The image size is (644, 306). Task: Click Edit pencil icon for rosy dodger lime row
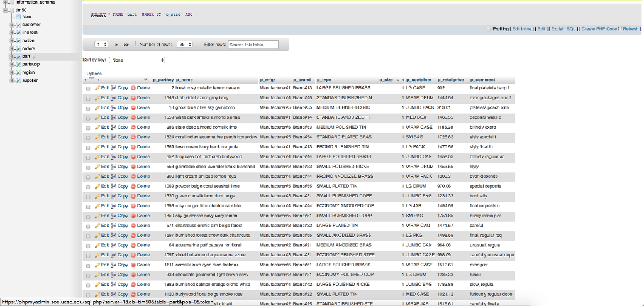click(x=97, y=206)
